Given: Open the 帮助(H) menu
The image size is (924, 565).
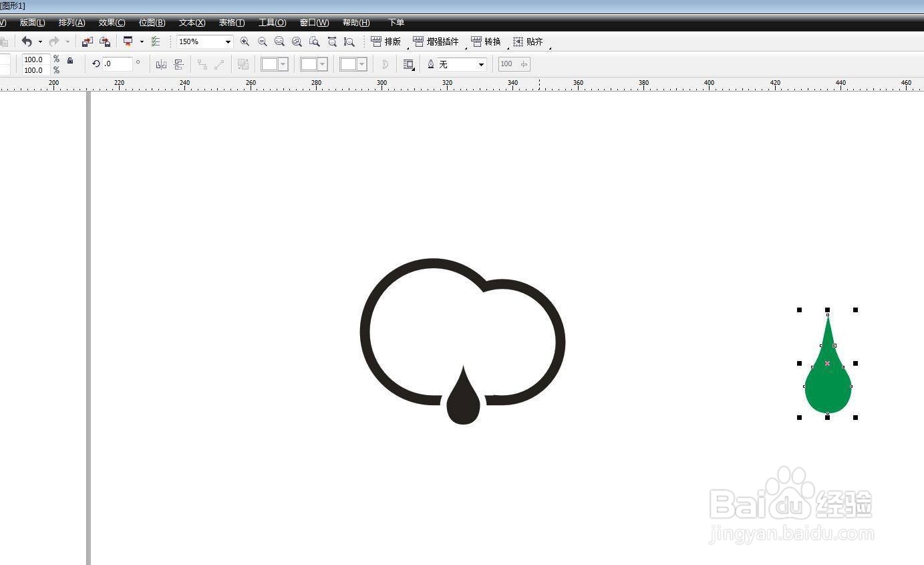Looking at the screenshot, I should 356,23.
